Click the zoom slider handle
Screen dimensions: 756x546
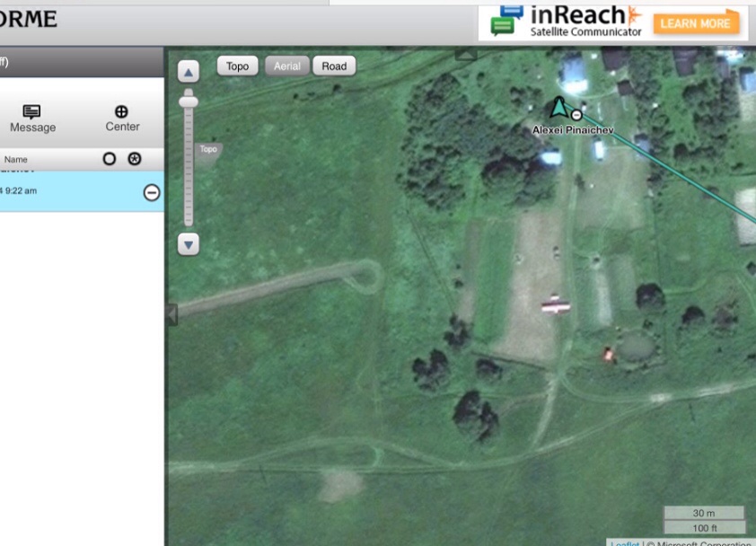(189, 102)
